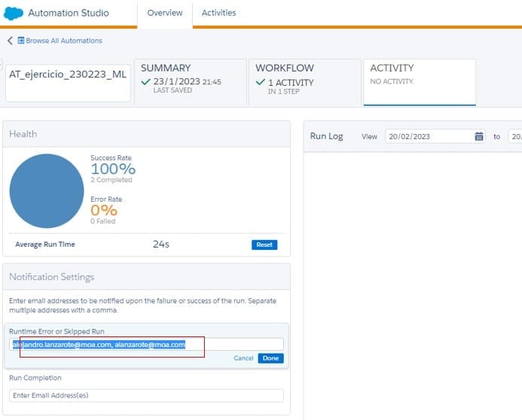Click the green checkmark in the Summary card
This screenshot has width=522, height=420.
[145, 82]
